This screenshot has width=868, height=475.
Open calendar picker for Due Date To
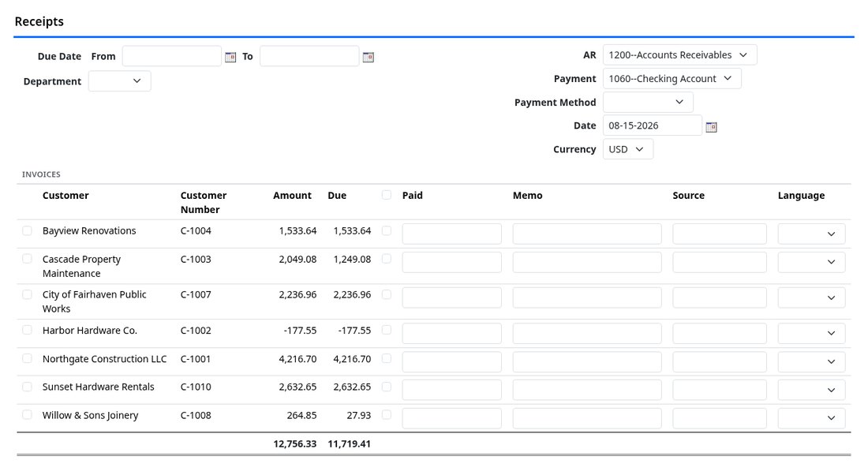point(369,57)
